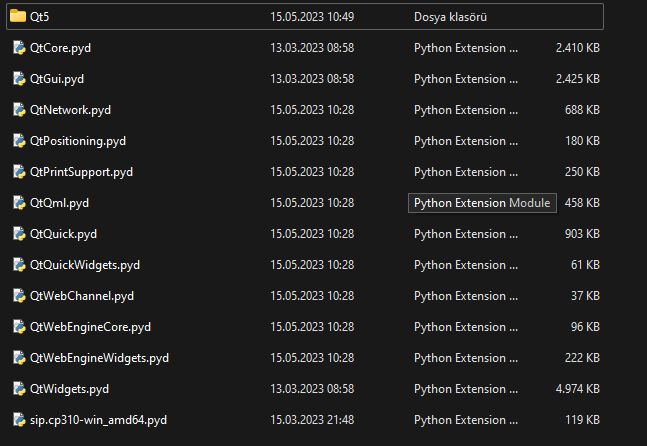Select the sip.cp310-win_amd64.pyd file name
Image resolution: width=647 pixels, height=446 pixels.
(98, 420)
